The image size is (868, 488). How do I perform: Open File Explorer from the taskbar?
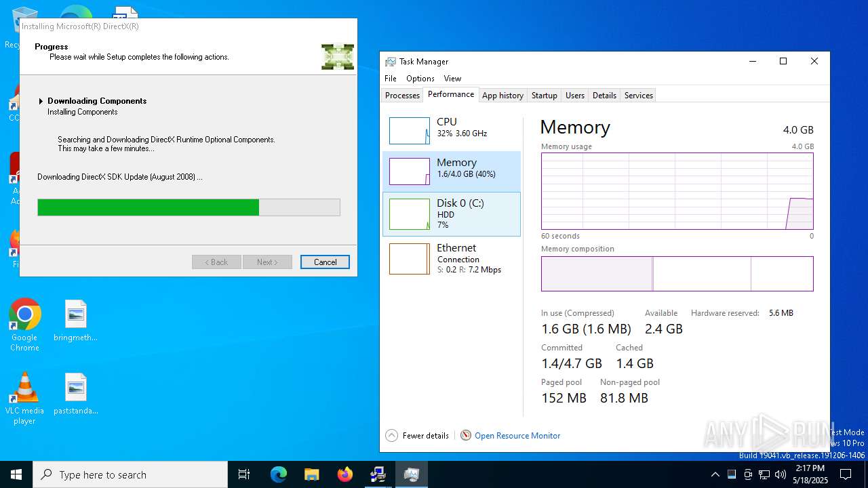(311, 474)
